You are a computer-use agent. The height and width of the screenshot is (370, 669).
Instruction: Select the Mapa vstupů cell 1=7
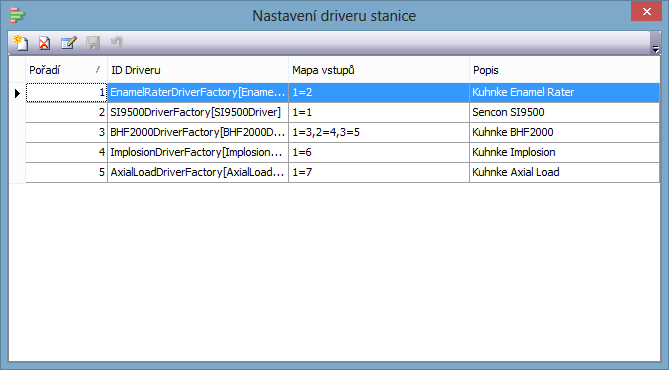[379, 173]
